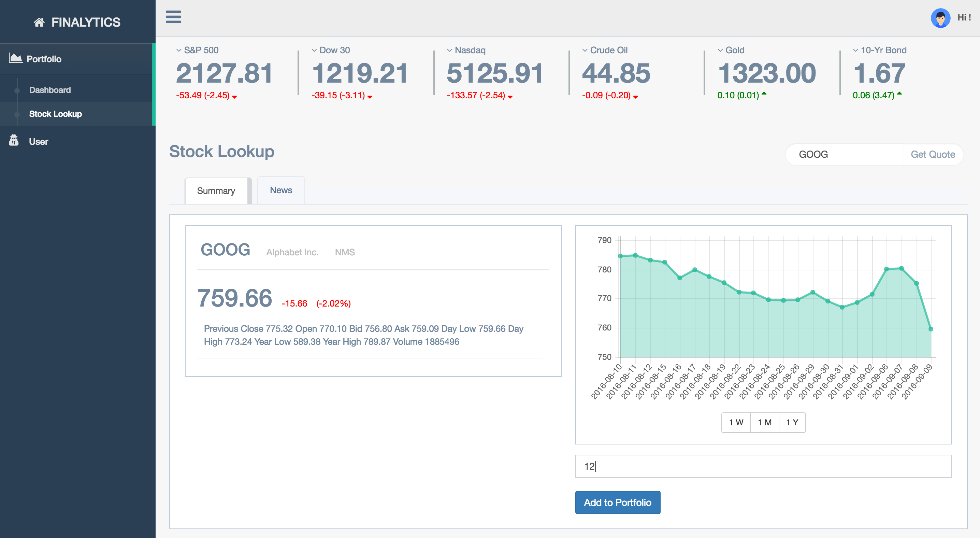
Task: Select the 1 M chart range
Action: (x=764, y=422)
